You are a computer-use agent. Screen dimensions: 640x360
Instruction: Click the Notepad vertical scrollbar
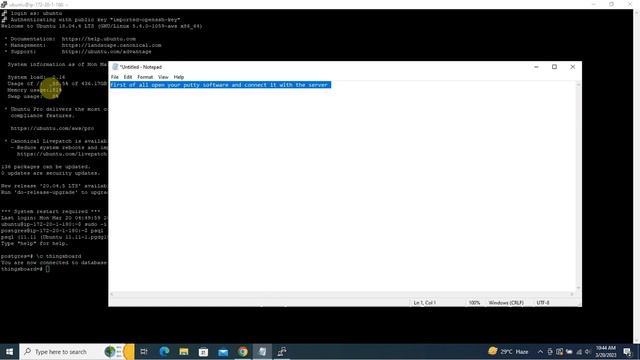click(578, 186)
